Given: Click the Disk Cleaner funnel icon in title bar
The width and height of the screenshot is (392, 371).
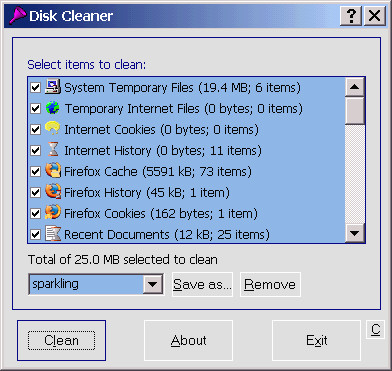Looking at the screenshot, I should point(18,16).
